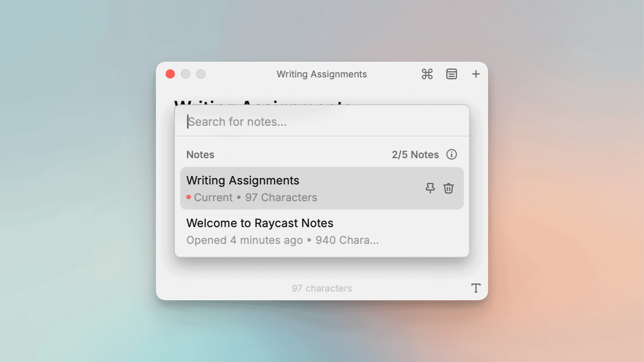This screenshot has width=644, height=362.
Task: Open text formatting T icon
Action: 476,288
